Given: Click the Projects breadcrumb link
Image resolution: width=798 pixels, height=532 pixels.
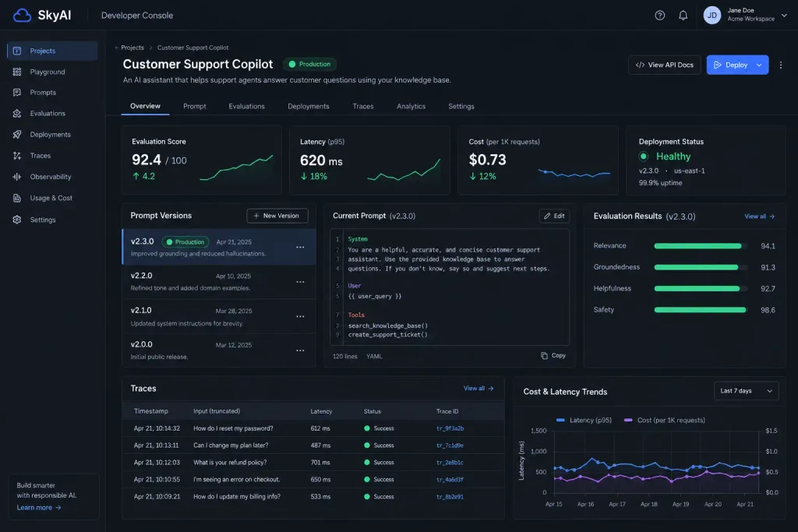Looking at the screenshot, I should [x=132, y=48].
